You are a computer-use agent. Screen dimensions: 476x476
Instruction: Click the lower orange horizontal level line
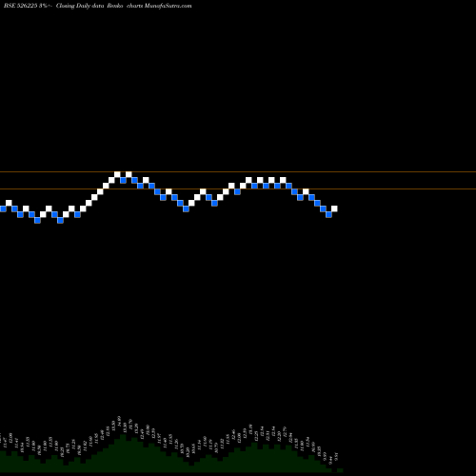[x=238, y=189]
